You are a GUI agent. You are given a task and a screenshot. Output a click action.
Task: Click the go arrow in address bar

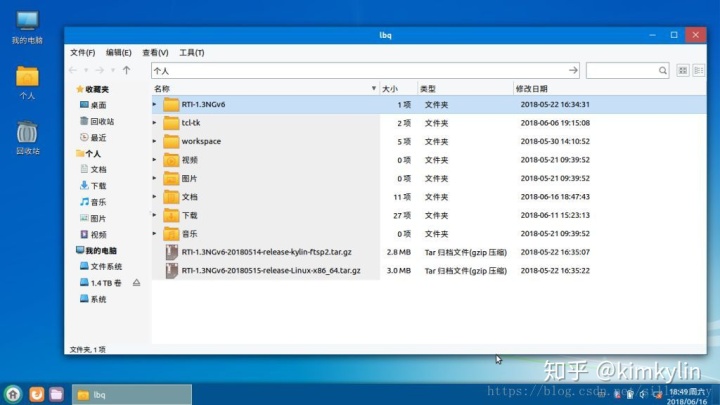573,70
